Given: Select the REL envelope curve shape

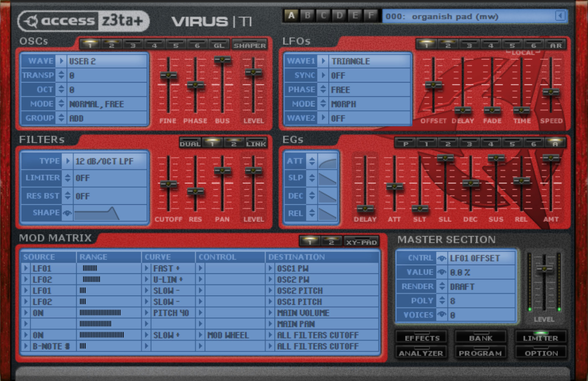Looking at the screenshot, I should [327, 214].
